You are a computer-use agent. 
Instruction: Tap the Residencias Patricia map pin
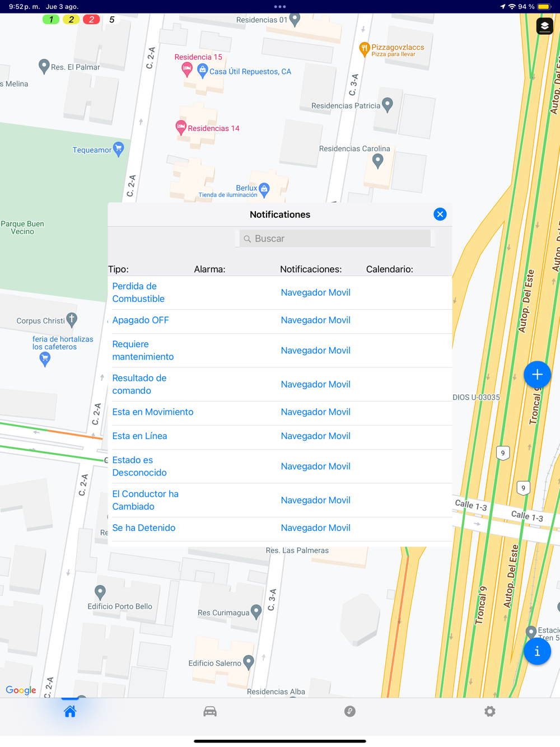tap(388, 105)
